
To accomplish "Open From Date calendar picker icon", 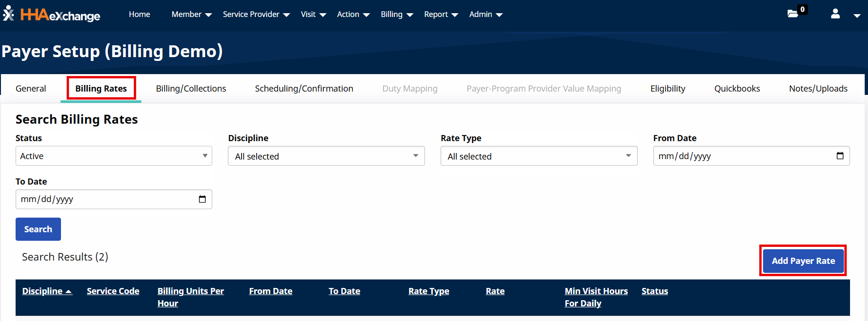I will [840, 156].
